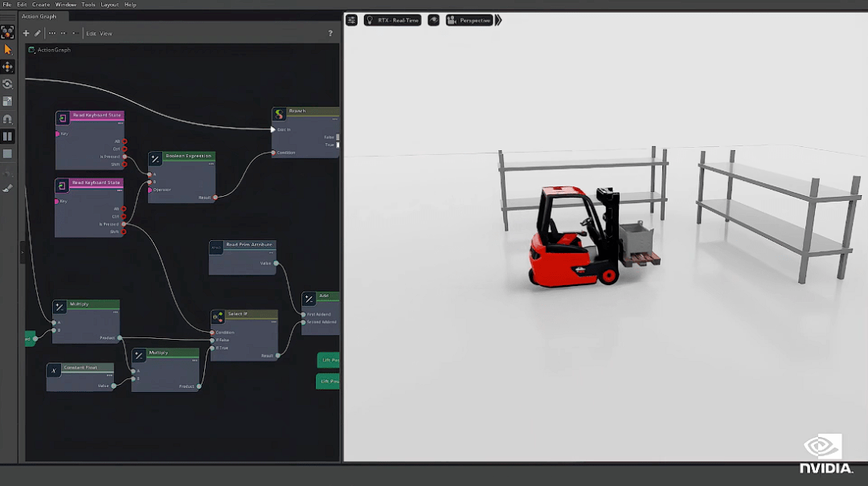This screenshot has width=868, height=486.
Task: Click the Edit button in the graph toolbar
Action: pyautogui.click(x=91, y=34)
